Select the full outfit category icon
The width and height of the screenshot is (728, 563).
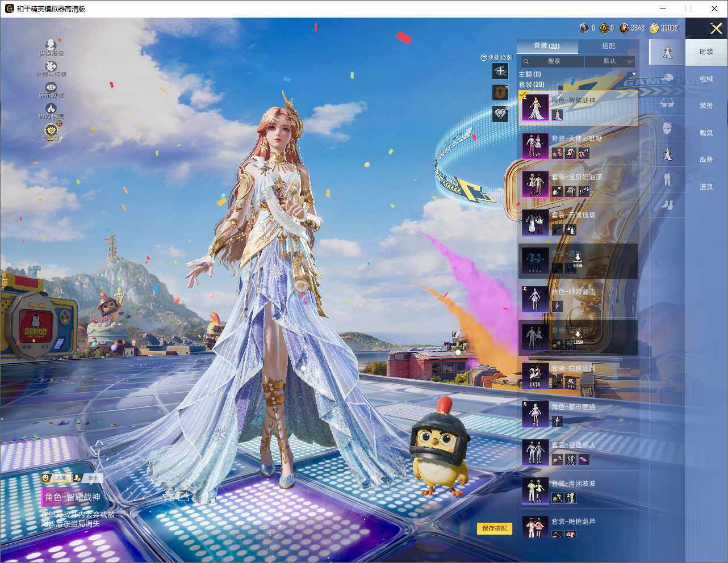[667, 52]
